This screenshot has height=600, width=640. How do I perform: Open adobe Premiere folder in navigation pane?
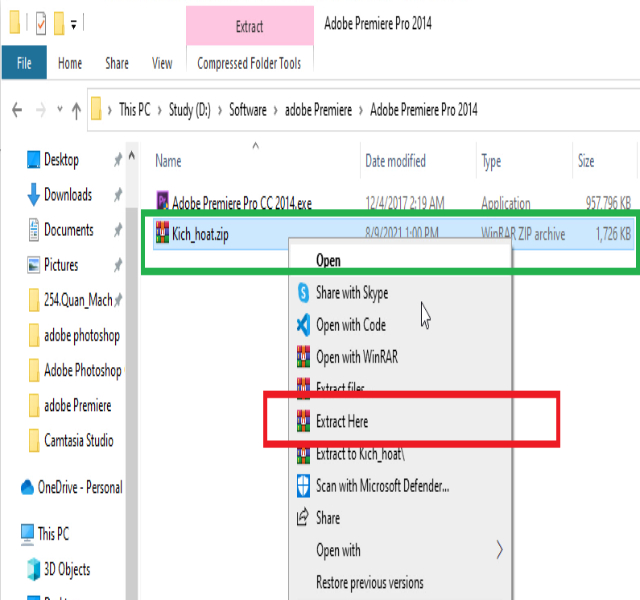(78, 405)
